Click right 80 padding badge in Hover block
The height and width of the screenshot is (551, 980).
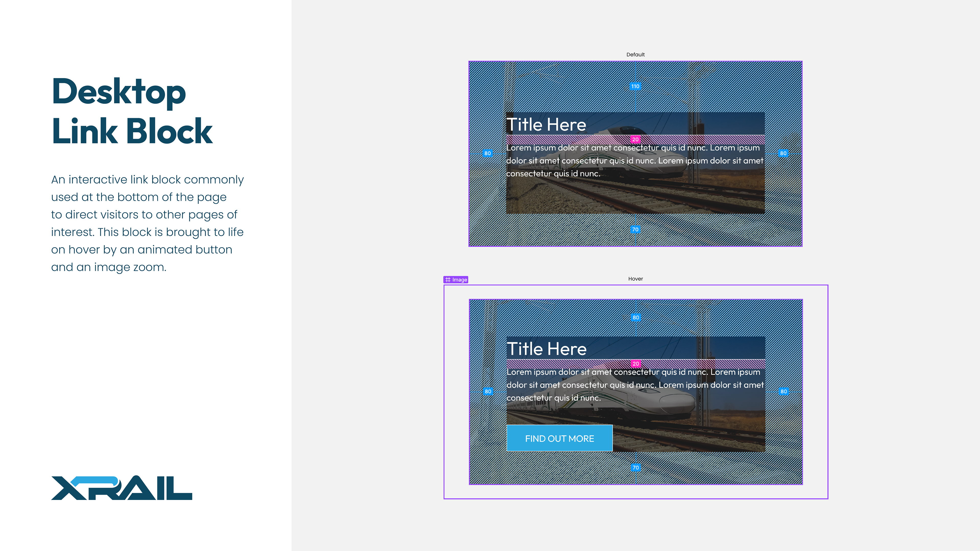pos(784,391)
